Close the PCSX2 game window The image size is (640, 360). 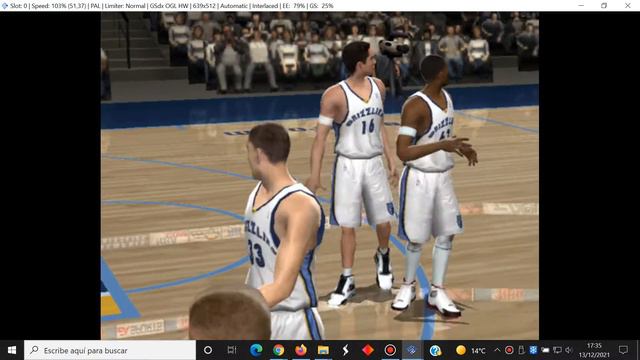tap(628, 6)
